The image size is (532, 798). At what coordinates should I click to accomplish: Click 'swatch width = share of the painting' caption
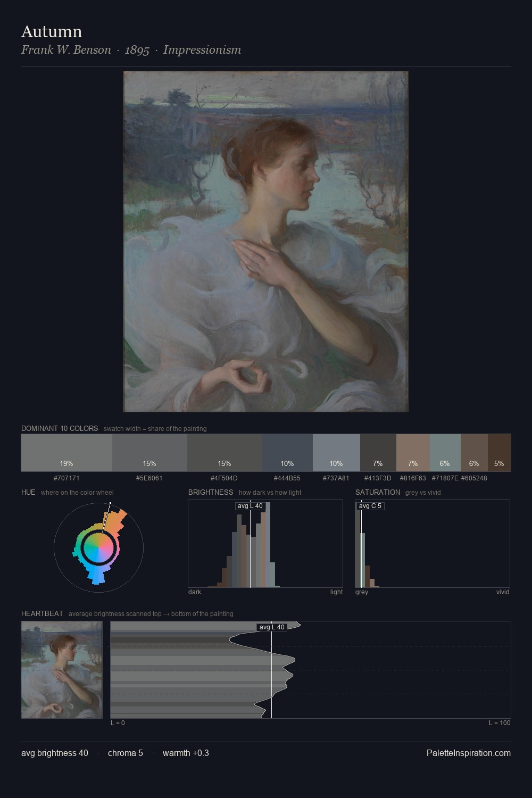155,429
